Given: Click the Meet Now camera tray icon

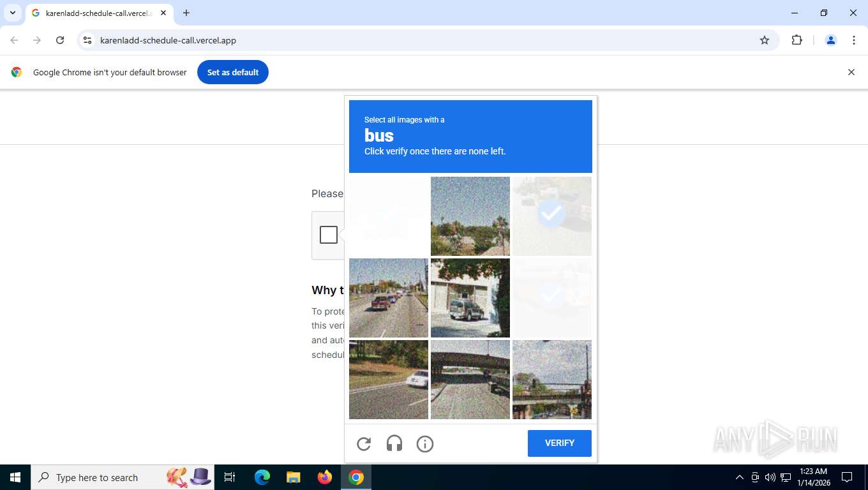Looking at the screenshot, I should click(x=755, y=477).
